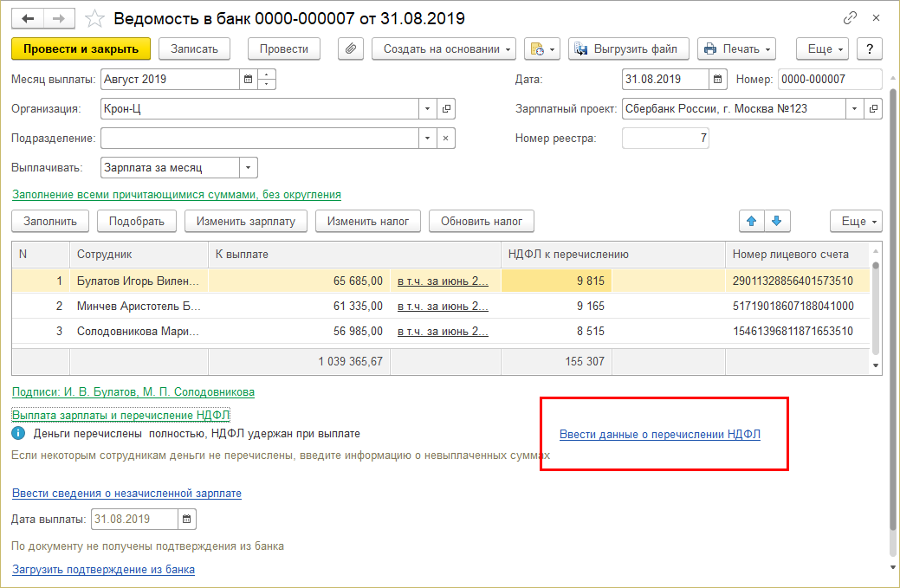Open the Печать menu
The height and width of the screenshot is (588, 900).
pos(735,49)
